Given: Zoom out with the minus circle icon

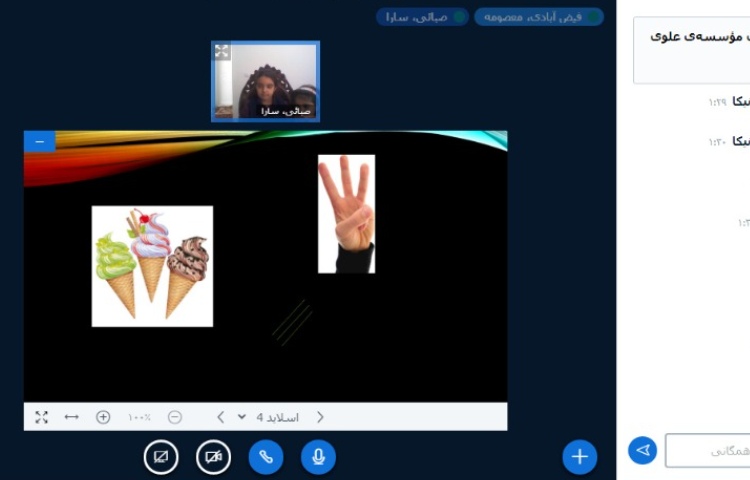Looking at the screenshot, I should 175,417.
